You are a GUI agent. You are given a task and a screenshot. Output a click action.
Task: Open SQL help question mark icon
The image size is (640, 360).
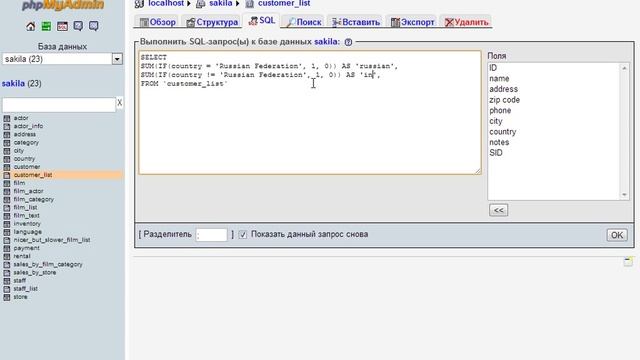348,42
